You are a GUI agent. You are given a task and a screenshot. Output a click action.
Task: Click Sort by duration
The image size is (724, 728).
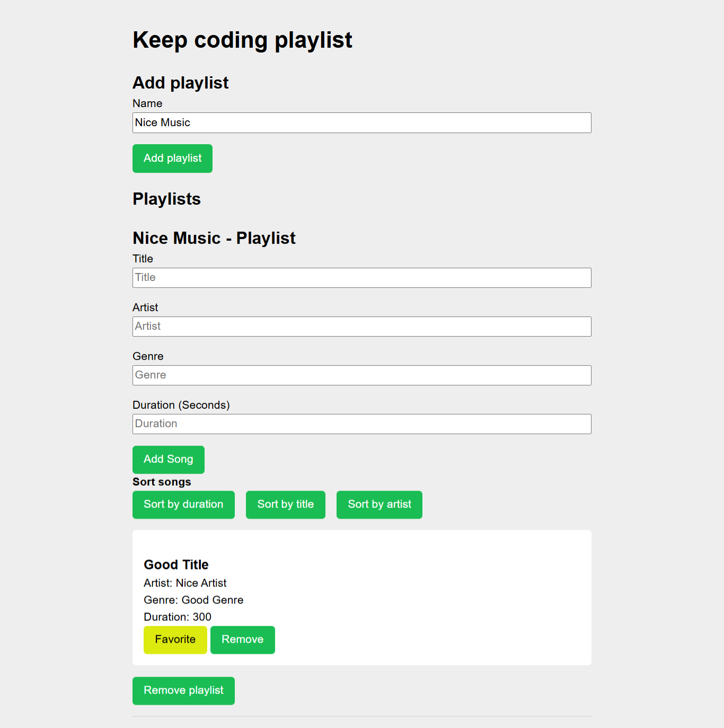[x=183, y=504]
